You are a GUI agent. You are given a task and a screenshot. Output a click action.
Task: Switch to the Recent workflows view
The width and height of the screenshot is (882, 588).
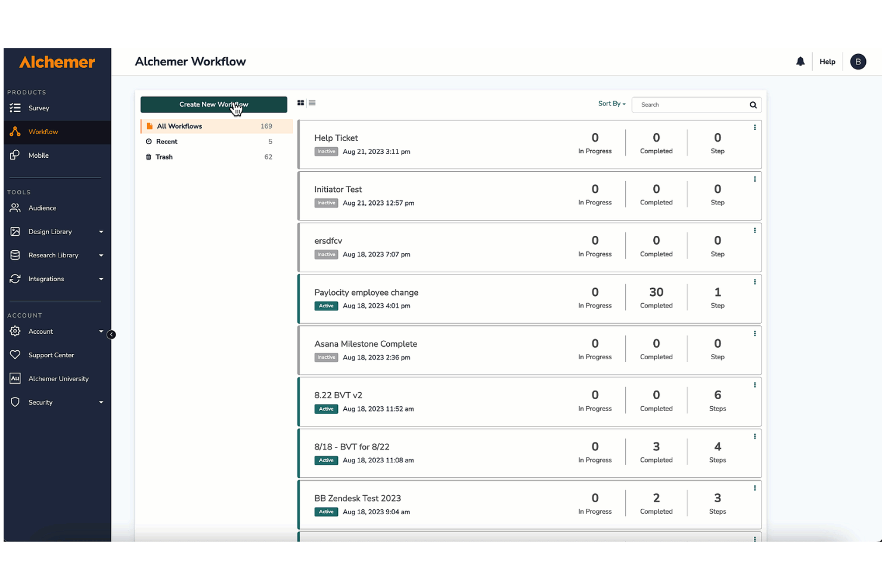pyautogui.click(x=166, y=141)
